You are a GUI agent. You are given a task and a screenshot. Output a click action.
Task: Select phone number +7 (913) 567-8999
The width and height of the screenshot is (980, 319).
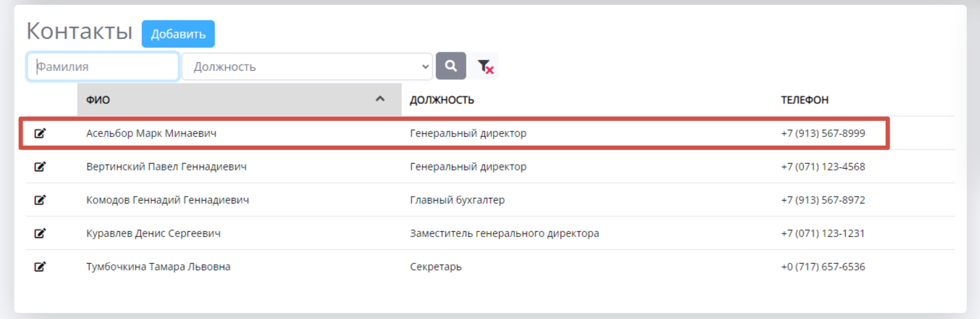click(x=823, y=133)
